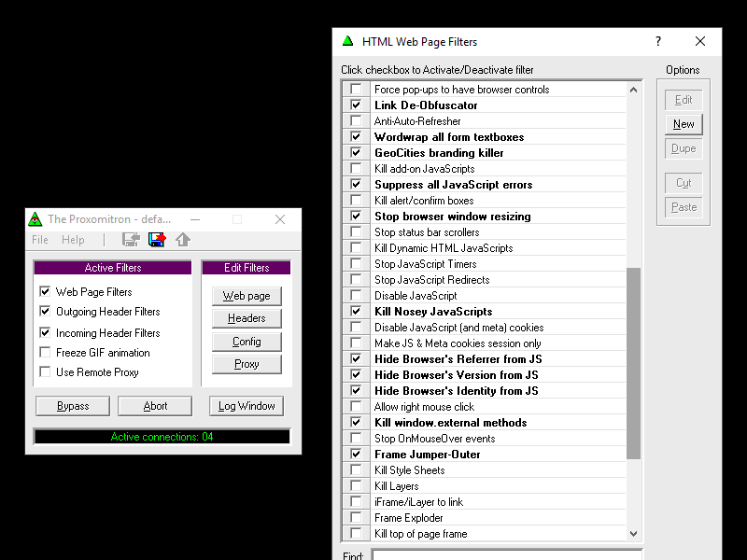Enable the Anti-Auto-Refresher filter checkbox
Image resolution: width=747 pixels, height=560 pixels.
click(356, 120)
